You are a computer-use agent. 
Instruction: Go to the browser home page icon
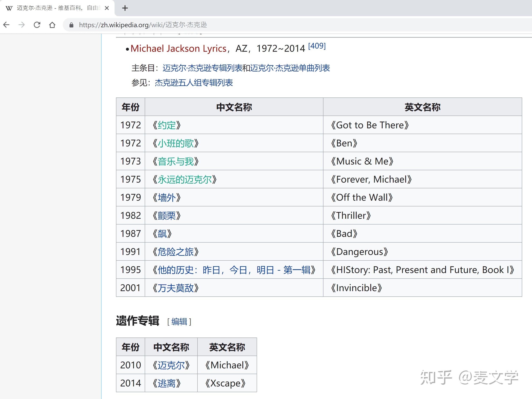coord(52,25)
